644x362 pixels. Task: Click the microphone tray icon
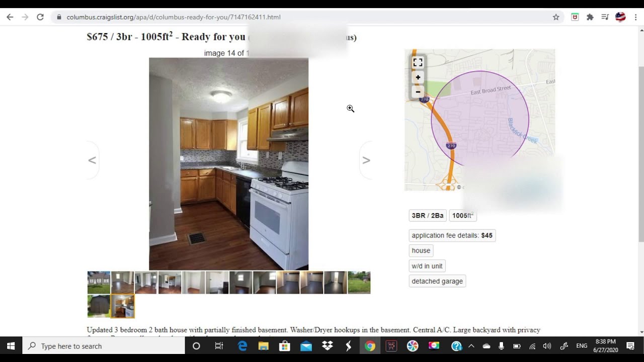pos(502,346)
